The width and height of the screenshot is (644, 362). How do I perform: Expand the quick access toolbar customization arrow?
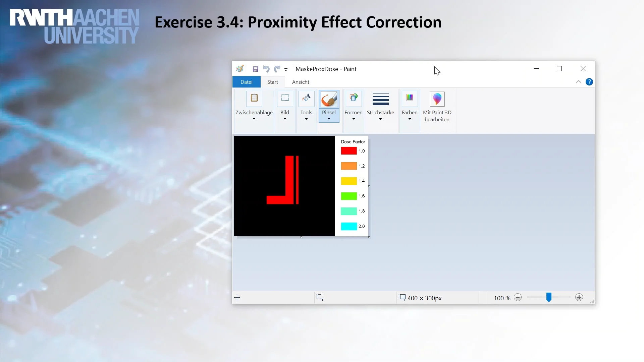pos(286,69)
